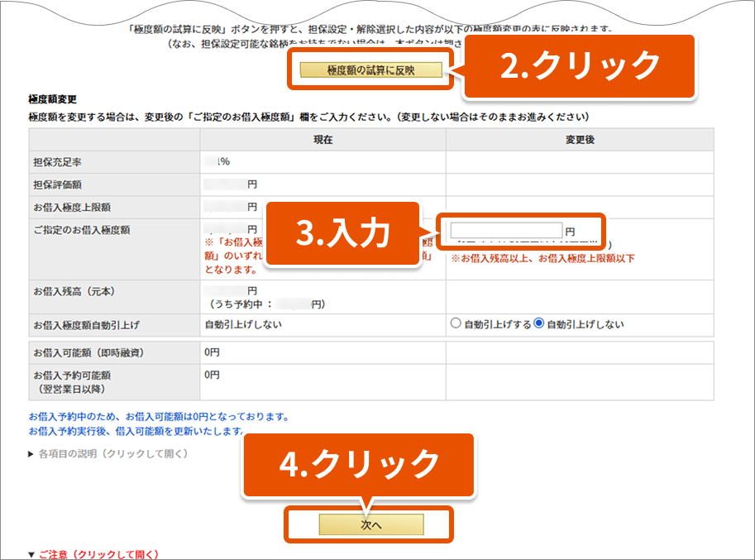755x560 pixels.
Task: Click the お借入極度上限額 row label
Action: click(72, 207)
